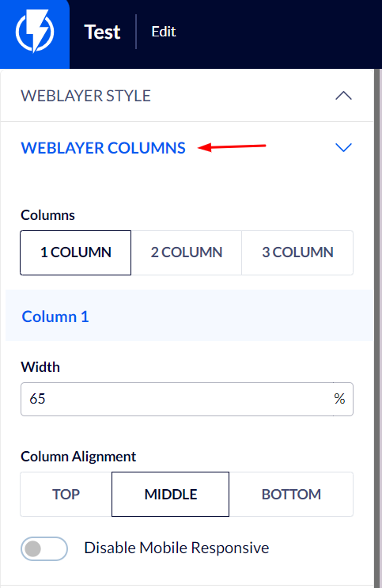Click Edit in the top header
Screen dimensions: 382x588
(164, 32)
